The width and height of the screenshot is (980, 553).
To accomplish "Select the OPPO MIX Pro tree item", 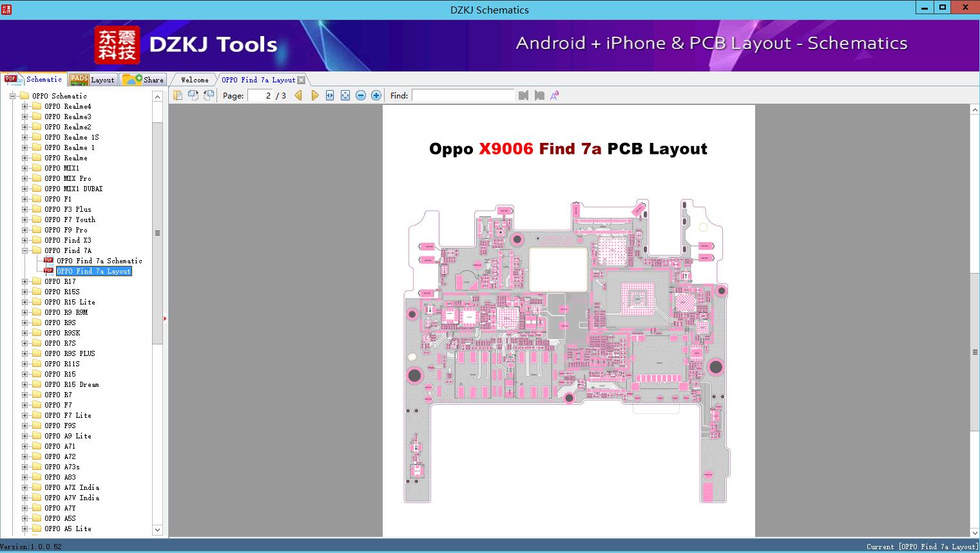I will click(x=68, y=178).
